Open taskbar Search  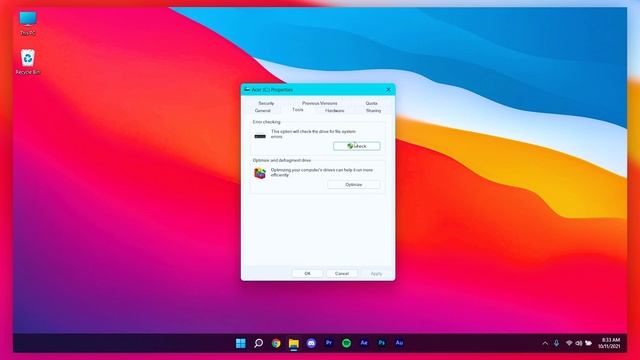point(258,343)
